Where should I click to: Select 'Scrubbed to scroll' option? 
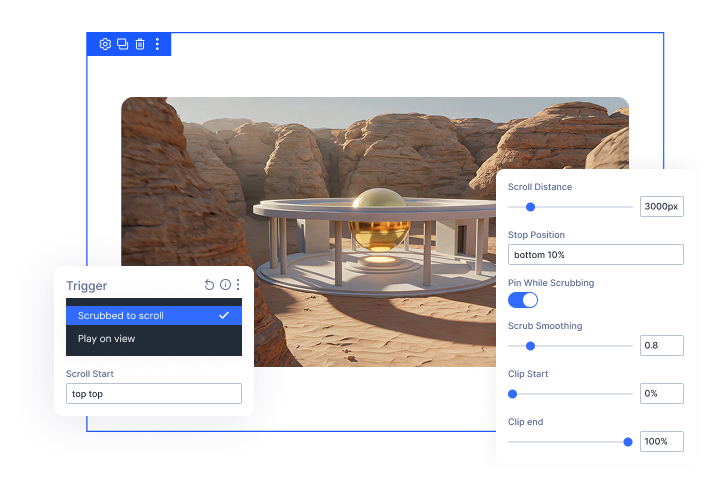coord(154,316)
